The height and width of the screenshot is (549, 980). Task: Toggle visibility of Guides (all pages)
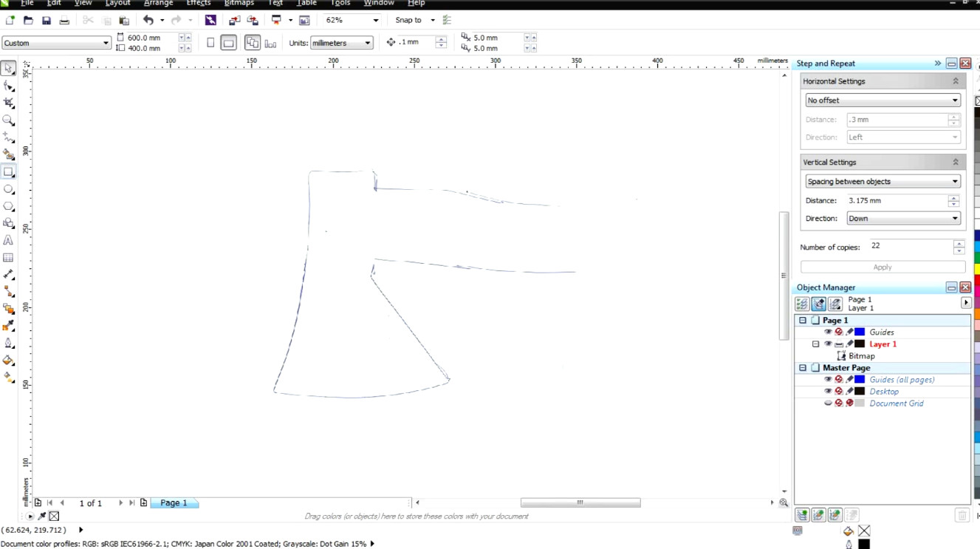point(828,380)
